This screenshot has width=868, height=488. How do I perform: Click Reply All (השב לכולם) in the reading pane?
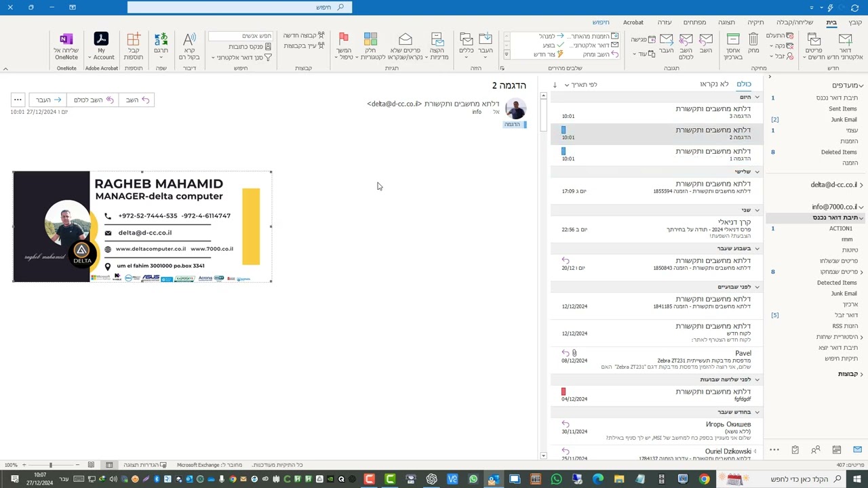click(94, 100)
